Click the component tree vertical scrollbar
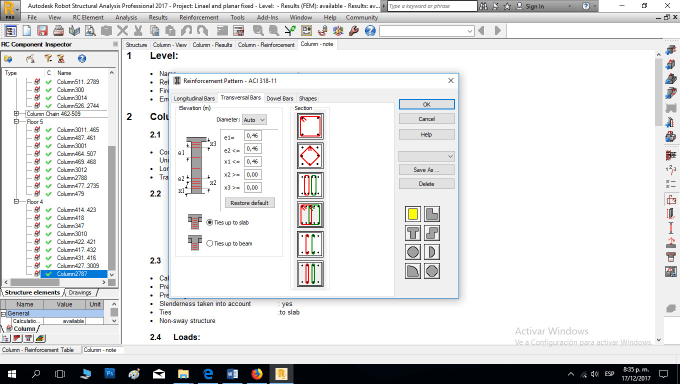 [111, 174]
